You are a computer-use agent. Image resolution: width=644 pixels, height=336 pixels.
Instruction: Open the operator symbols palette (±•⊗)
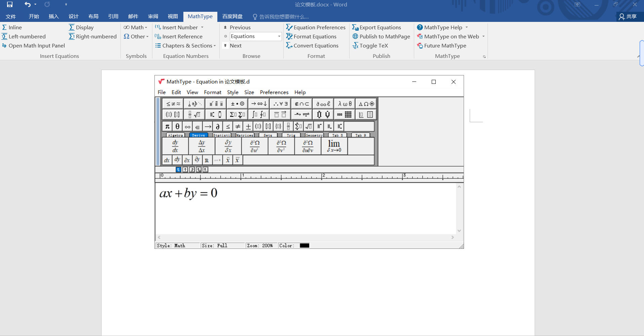point(237,104)
